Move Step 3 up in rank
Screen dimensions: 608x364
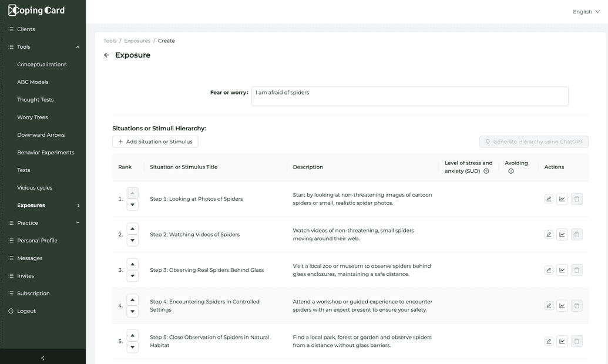[133, 264]
